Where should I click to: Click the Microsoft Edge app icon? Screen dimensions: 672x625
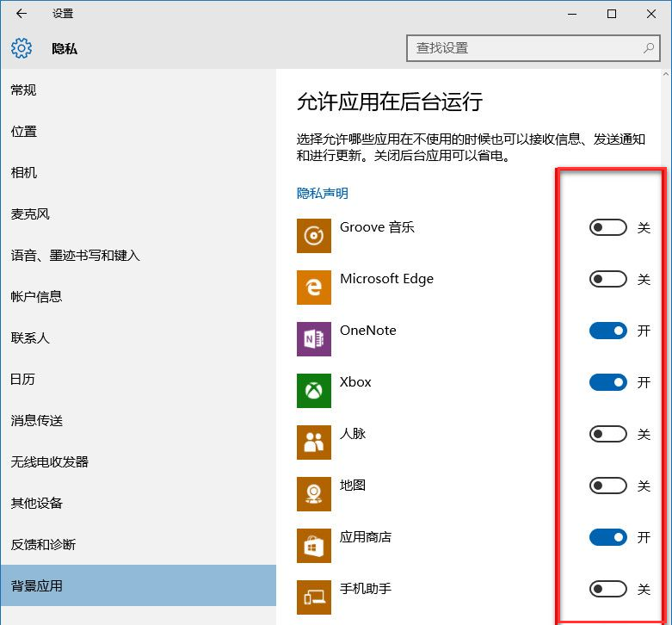click(x=314, y=288)
